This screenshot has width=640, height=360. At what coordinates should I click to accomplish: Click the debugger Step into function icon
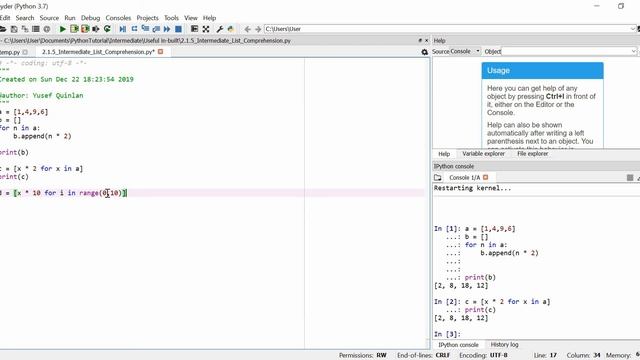coord(145,29)
